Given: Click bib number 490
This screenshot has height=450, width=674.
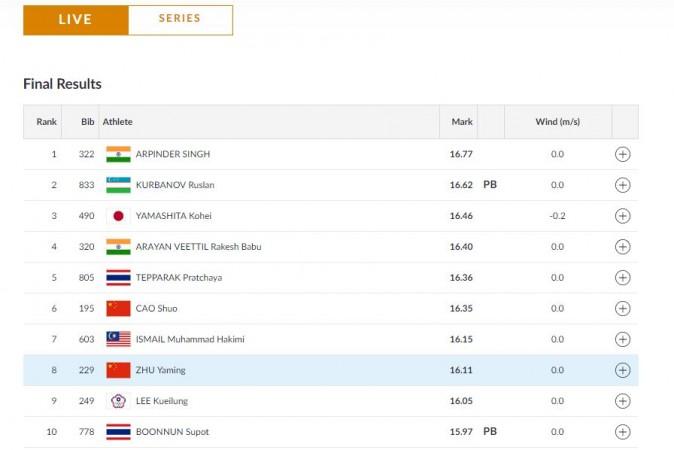Looking at the screenshot, I should pyautogui.click(x=86, y=216).
